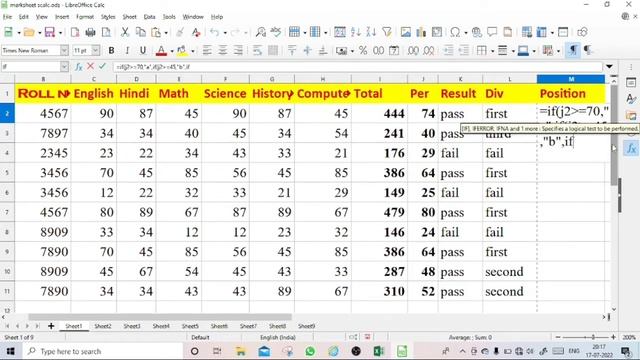Open Paste options dropdown arrow
This screenshot has width=640, height=360.
[x=166, y=32]
